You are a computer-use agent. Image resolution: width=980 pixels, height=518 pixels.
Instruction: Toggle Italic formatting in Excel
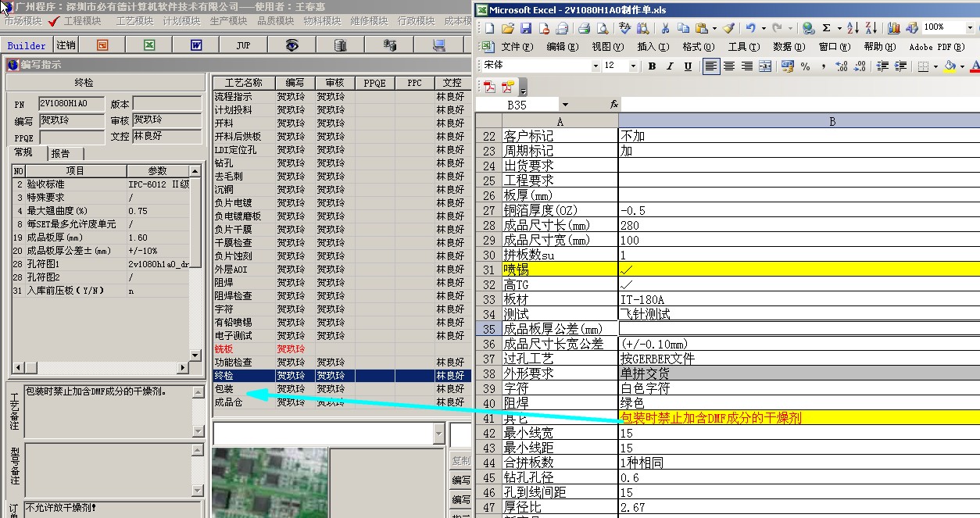click(670, 66)
